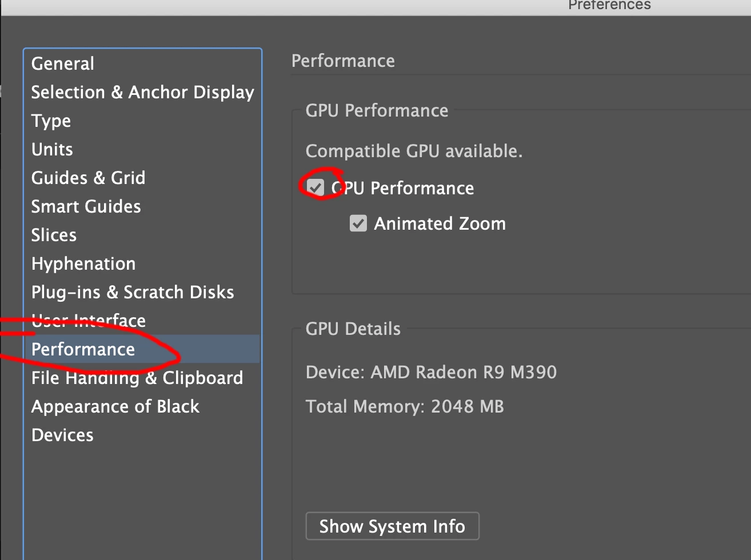This screenshot has height=560, width=751.
Task: Open the Units preferences section
Action: pos(53,149)
